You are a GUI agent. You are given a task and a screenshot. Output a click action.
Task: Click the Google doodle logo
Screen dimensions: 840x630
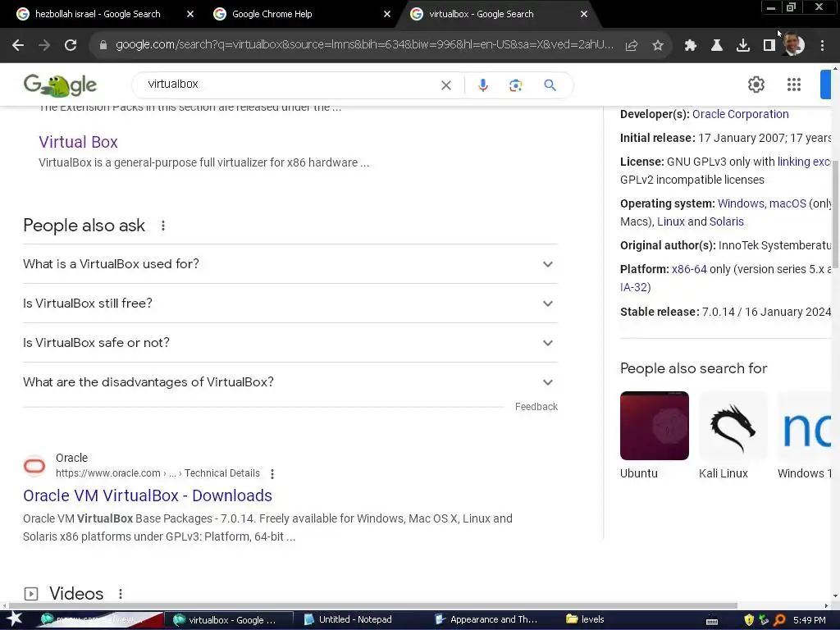coord(60,85)
